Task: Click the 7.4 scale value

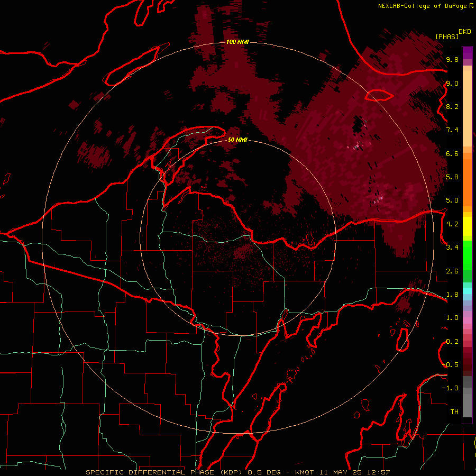Action: [452, 130]
